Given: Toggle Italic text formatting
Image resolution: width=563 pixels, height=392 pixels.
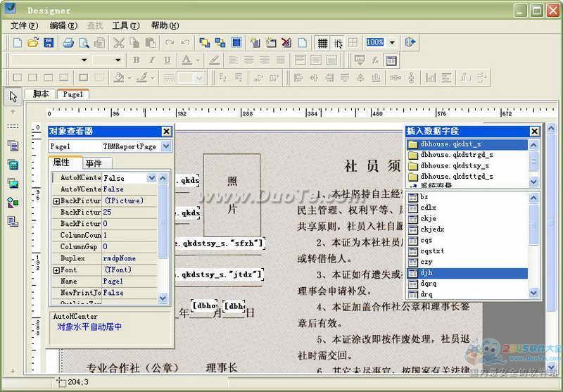Looking at the screenshot, I should tap(152, 61).
